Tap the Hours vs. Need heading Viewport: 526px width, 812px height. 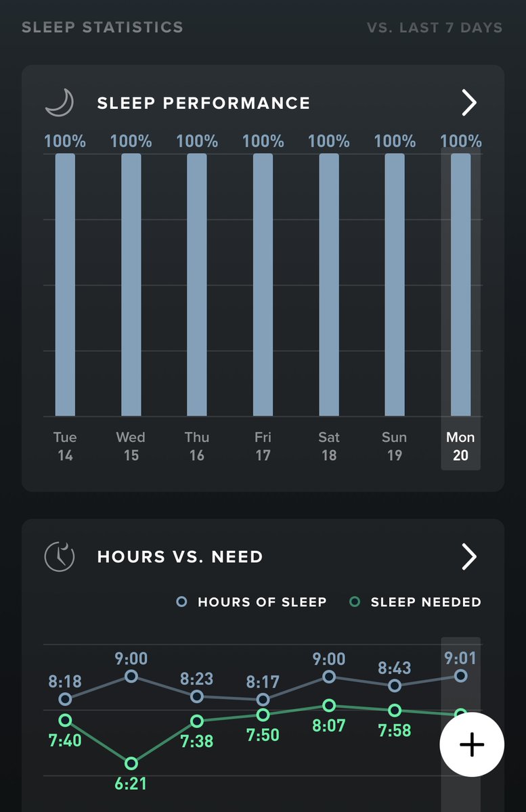[x=180, y=557]
